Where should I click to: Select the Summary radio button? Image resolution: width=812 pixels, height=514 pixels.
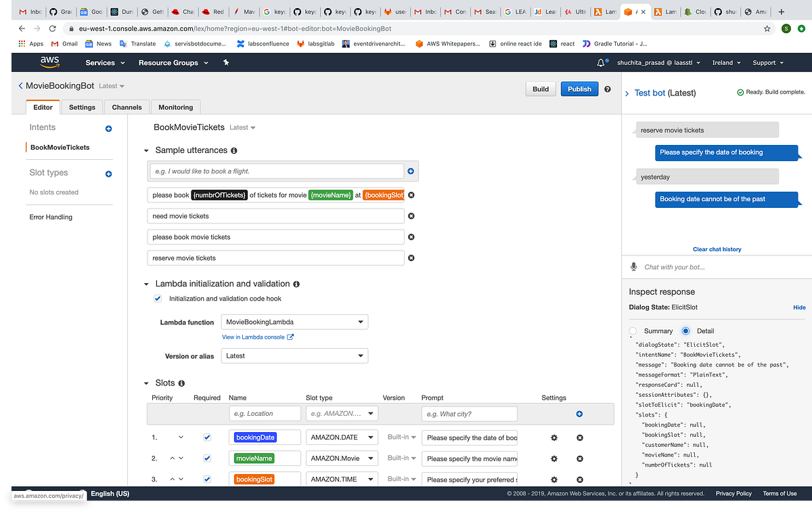633,330
